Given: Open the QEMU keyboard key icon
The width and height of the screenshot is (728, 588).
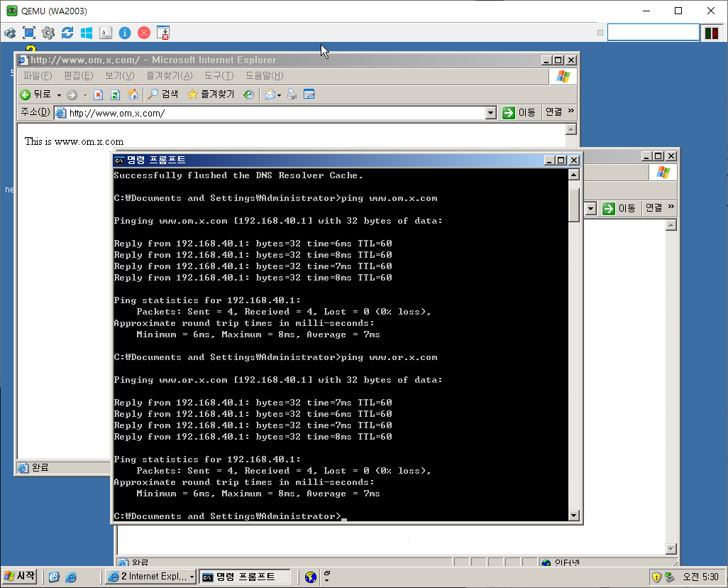Looking at the screenshot, I should tap(106, 33).
